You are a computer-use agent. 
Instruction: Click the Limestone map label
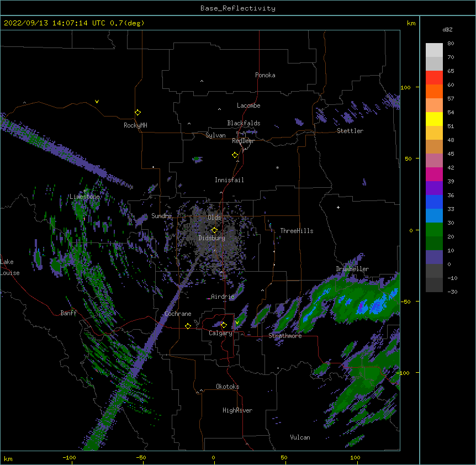[84, 197]
